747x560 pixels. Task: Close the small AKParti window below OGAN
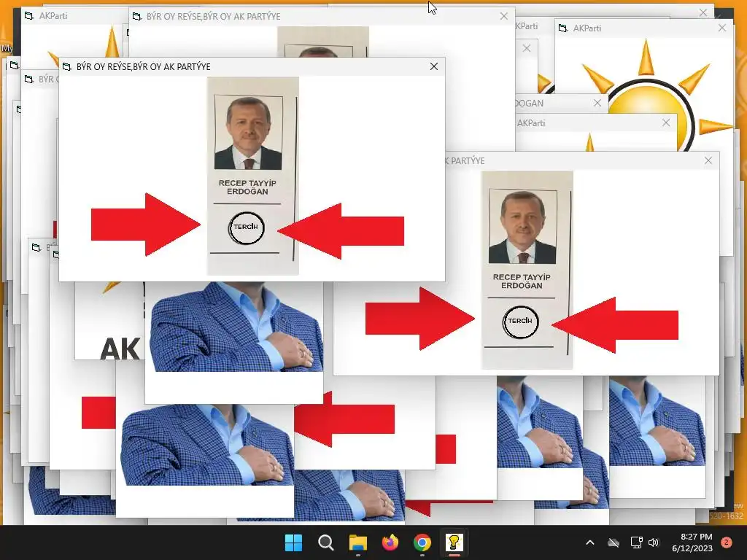click(666, 122)
